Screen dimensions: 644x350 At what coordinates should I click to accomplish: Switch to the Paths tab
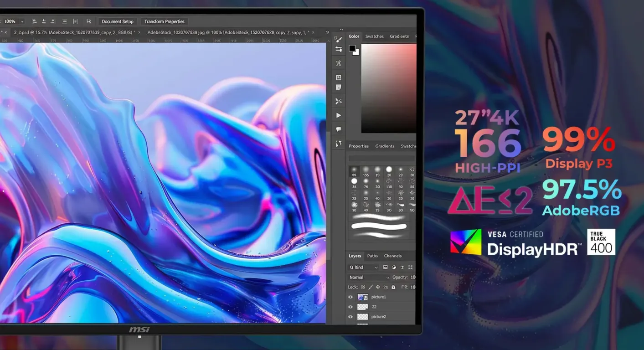373,256
